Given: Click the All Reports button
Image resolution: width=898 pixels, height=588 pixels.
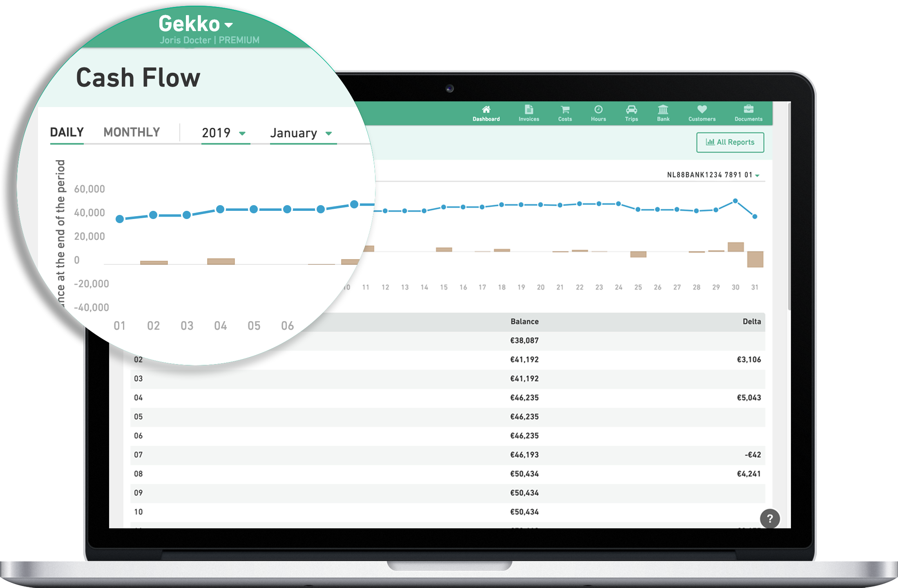Looking at the screenshot, I should pyautogui.click(x=731, y=143).
